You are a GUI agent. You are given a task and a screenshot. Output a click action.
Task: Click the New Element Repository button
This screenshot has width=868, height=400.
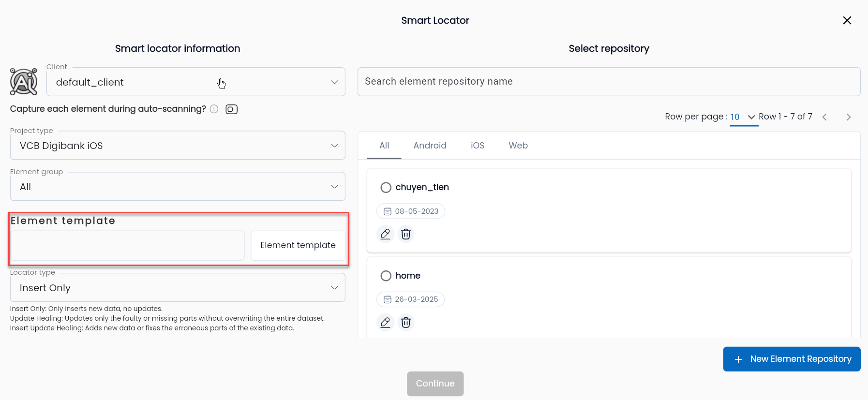(792, 359)
